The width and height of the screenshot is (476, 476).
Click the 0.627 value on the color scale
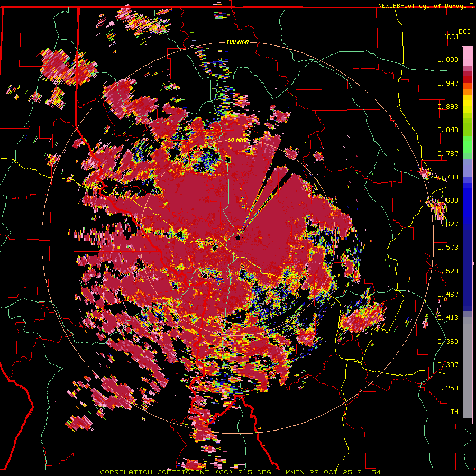(448, 224)
